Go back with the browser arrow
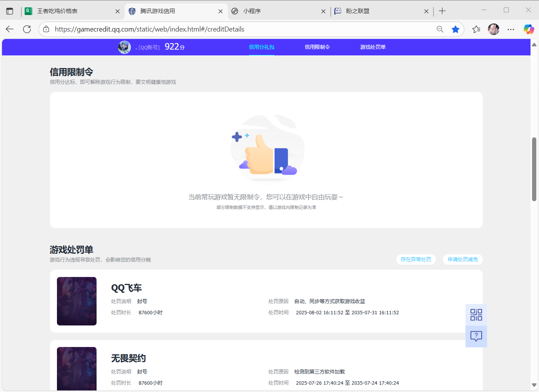Image resolution: width=539 pixels, height=392 pixels. coord(10,29)
